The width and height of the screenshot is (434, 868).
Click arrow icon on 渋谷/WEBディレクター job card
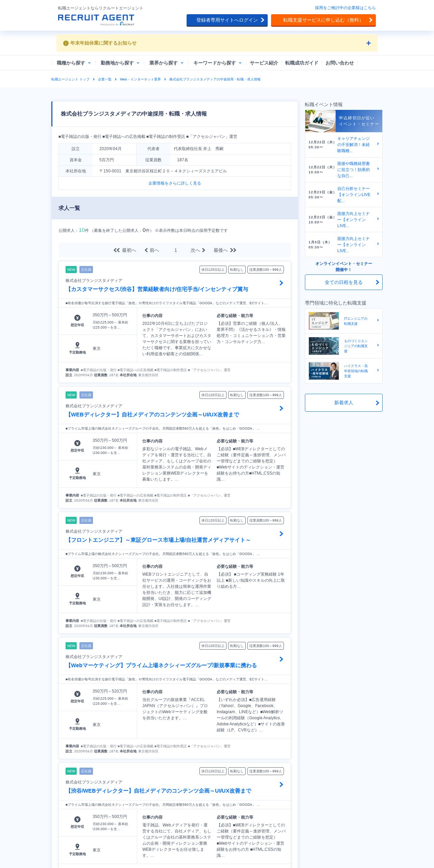(281, 785)
